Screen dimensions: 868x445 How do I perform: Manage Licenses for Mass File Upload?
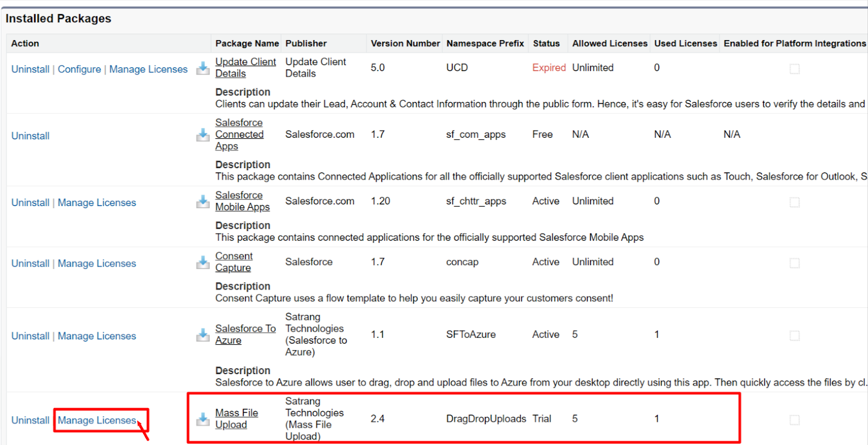coord(97,421)
